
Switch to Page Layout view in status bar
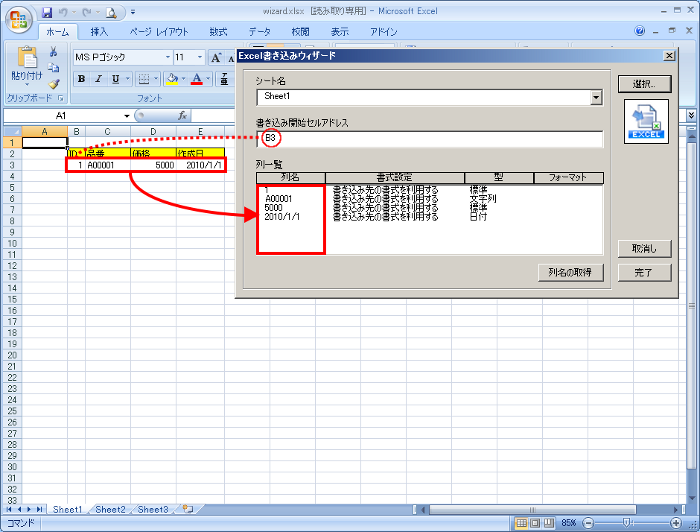tap(537, 523)
